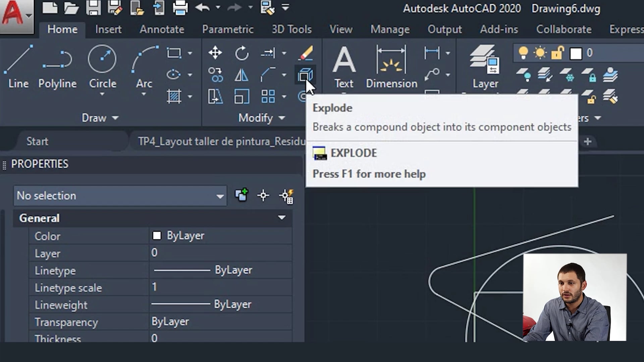Click the plus to open a new drawing tab
644x362 pixels.
pos(587,141)
